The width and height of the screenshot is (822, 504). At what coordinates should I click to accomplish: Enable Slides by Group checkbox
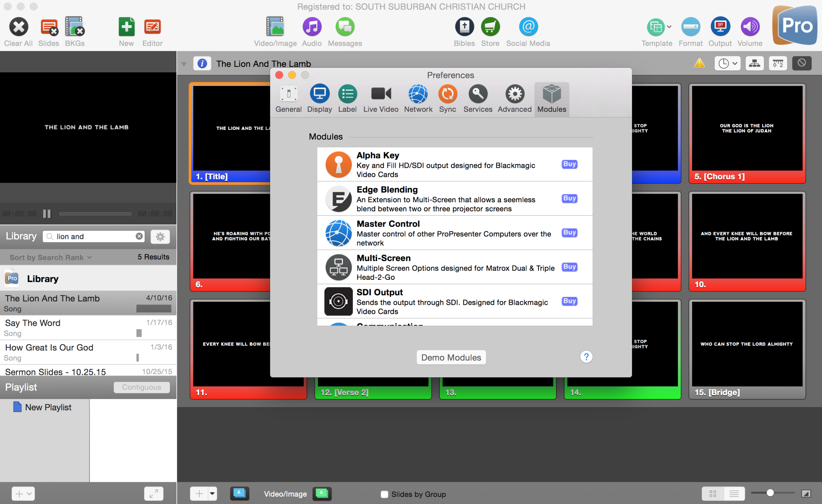(384, 494)
